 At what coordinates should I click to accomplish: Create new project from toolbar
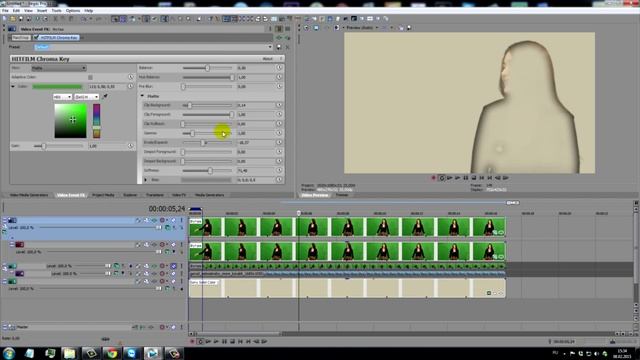pyautogui.click(x=4, y=19)
